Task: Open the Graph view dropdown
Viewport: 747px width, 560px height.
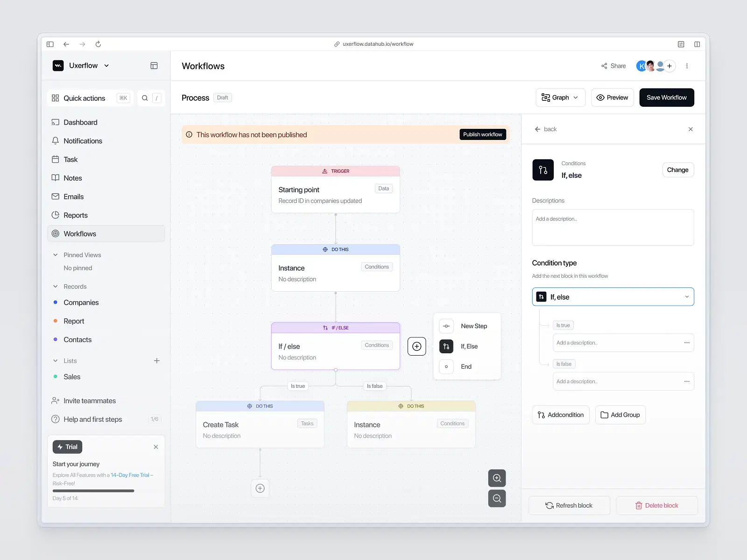Action: tap(560, 97)
